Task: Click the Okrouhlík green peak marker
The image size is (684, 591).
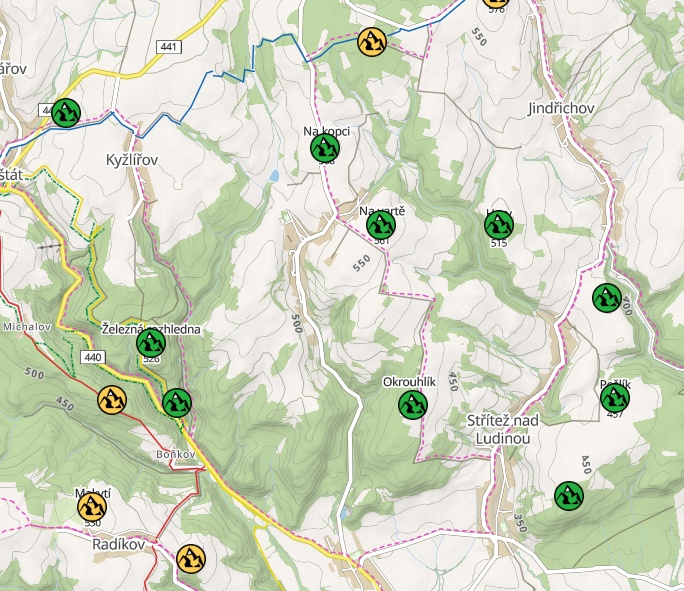Action: point(412,405)
